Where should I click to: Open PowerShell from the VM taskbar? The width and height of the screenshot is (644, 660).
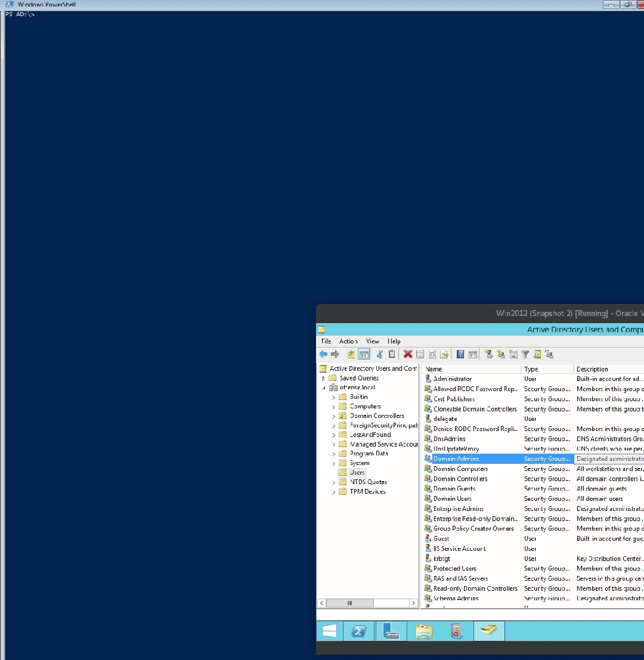point(359,631)
